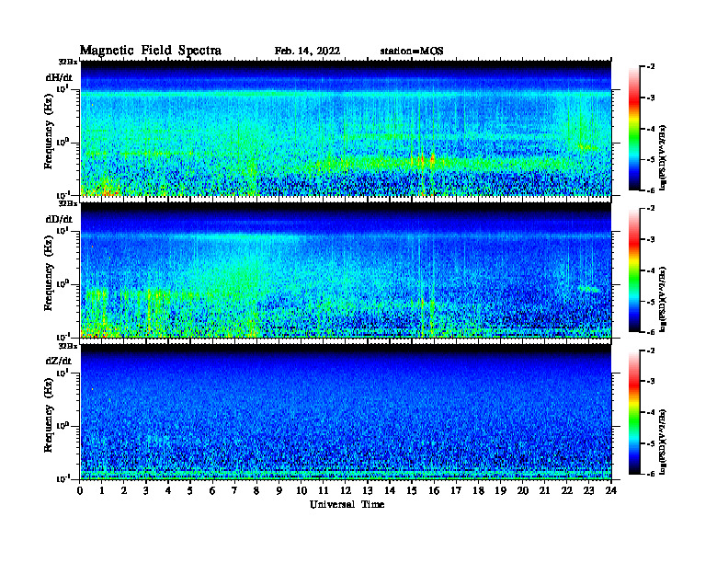Click the "-4" tick of dZ/dt color bar
The image size is (728, 563).
tap(651, 412)
